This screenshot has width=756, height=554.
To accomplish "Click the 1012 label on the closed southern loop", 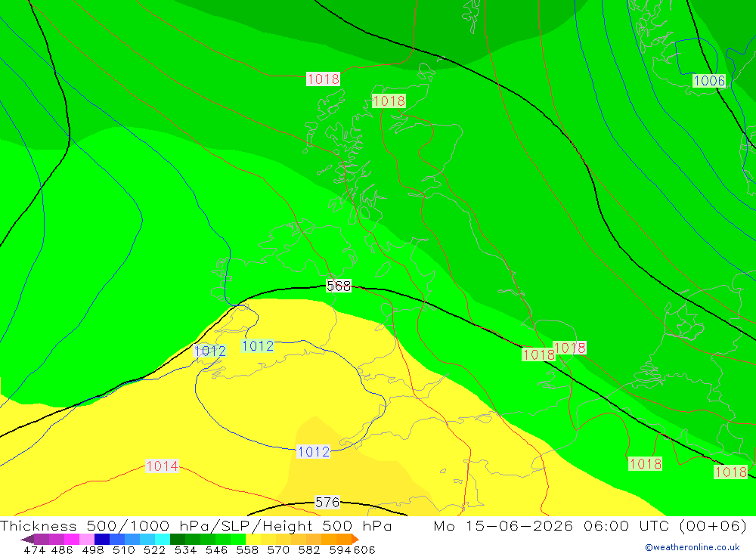I will (x=314, y=452).
